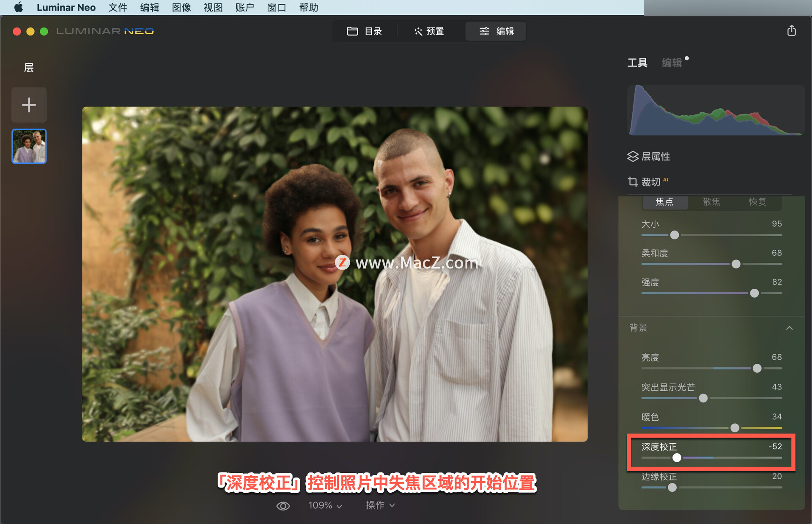Open the Apple menu

coord(18,7)
